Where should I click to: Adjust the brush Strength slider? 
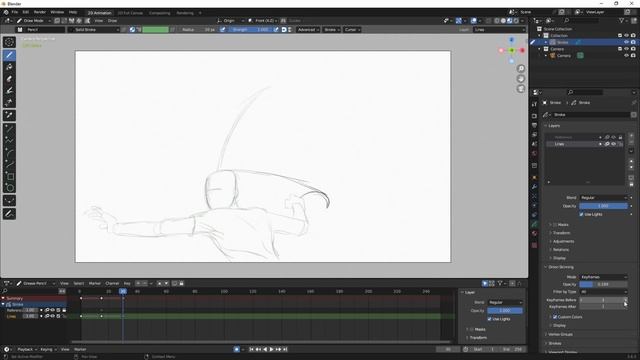(251, 29)
